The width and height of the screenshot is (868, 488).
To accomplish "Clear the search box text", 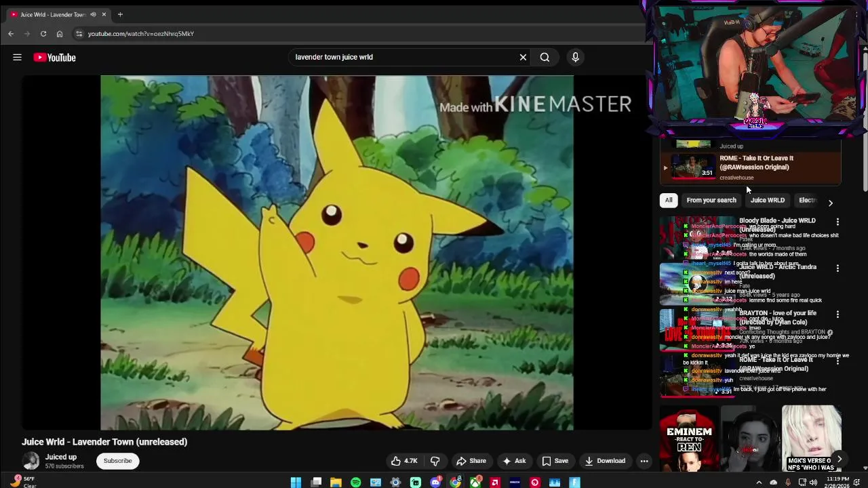I will pyautogui.click(x=523, y=58).
